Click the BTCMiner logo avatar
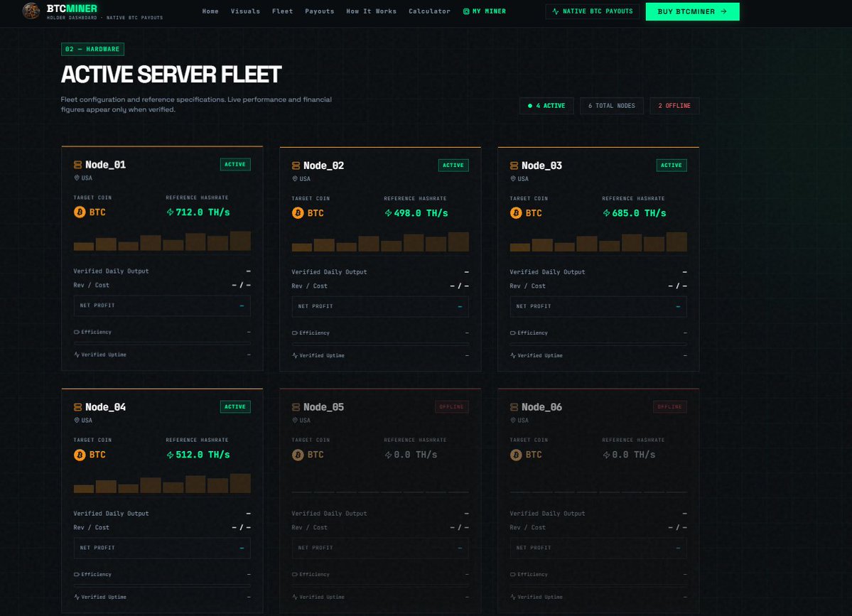 31,11
